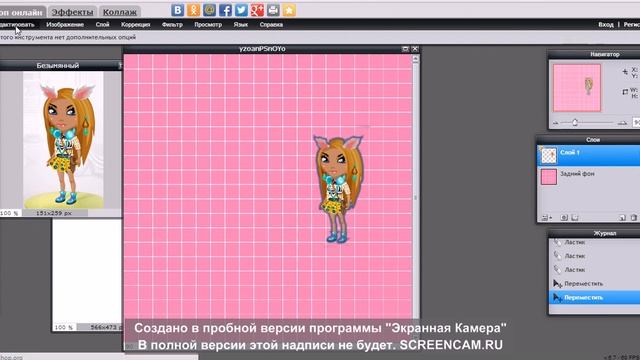Click the Безымянный window title bar

pos(60,65)
